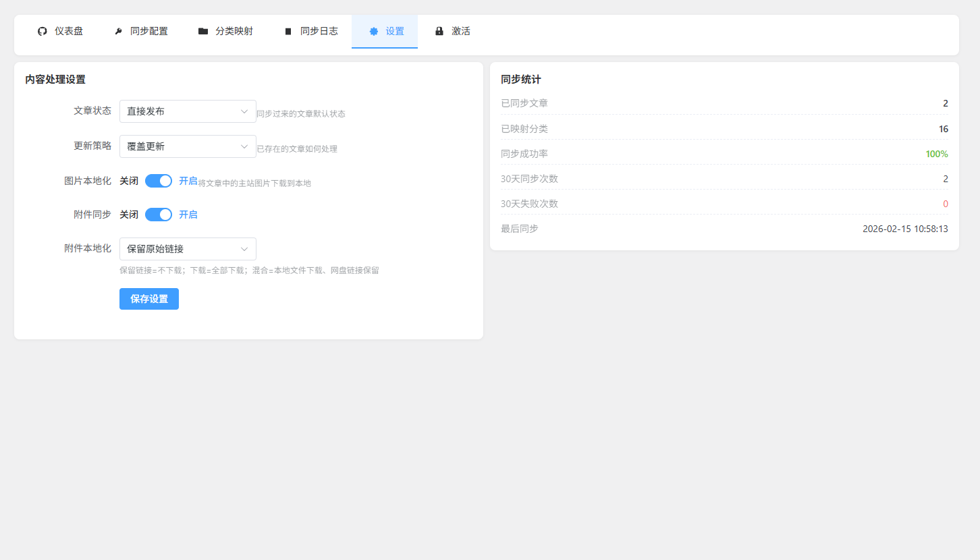Open the 文章状态 dropdown

[188, 111]
